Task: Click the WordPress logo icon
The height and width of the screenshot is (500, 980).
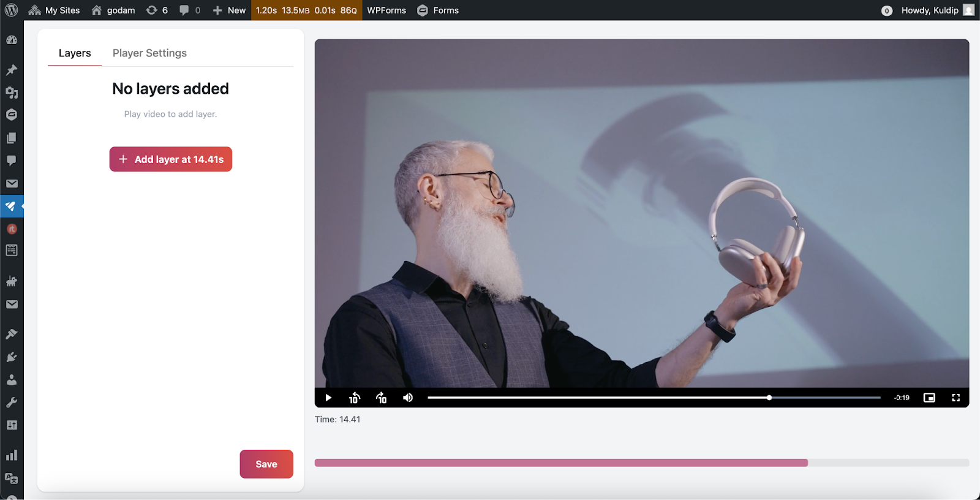Action: [12, 10]
